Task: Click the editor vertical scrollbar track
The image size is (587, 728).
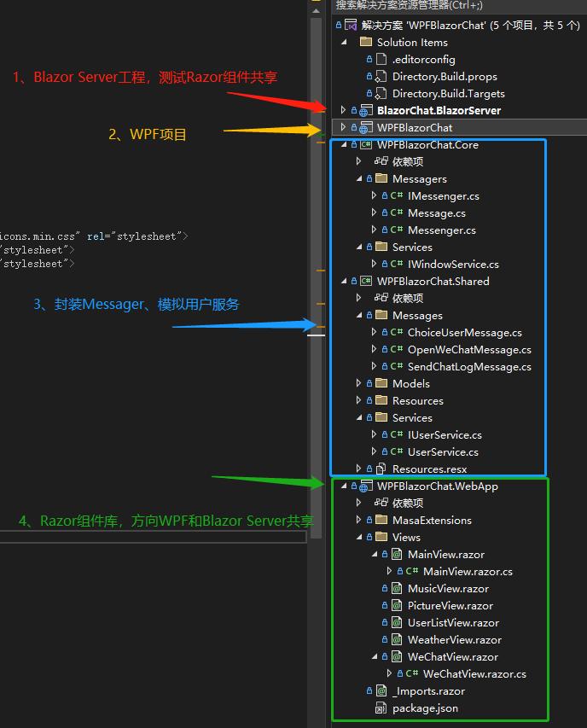Action: tap(316, 427)
